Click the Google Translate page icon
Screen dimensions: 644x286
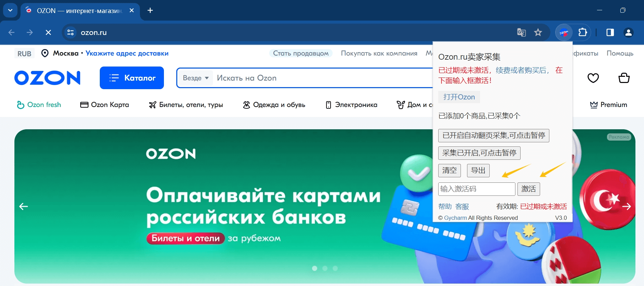click(x=522, y=33)
